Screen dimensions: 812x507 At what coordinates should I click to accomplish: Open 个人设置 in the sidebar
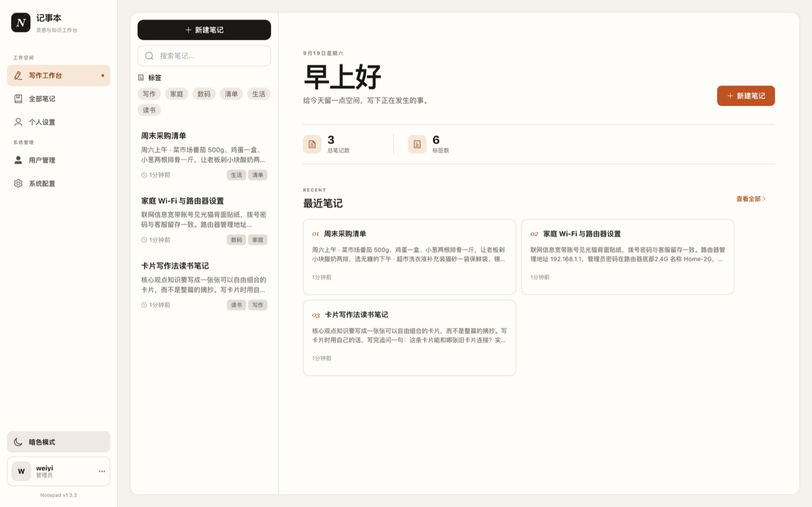(x=58, y=122)
